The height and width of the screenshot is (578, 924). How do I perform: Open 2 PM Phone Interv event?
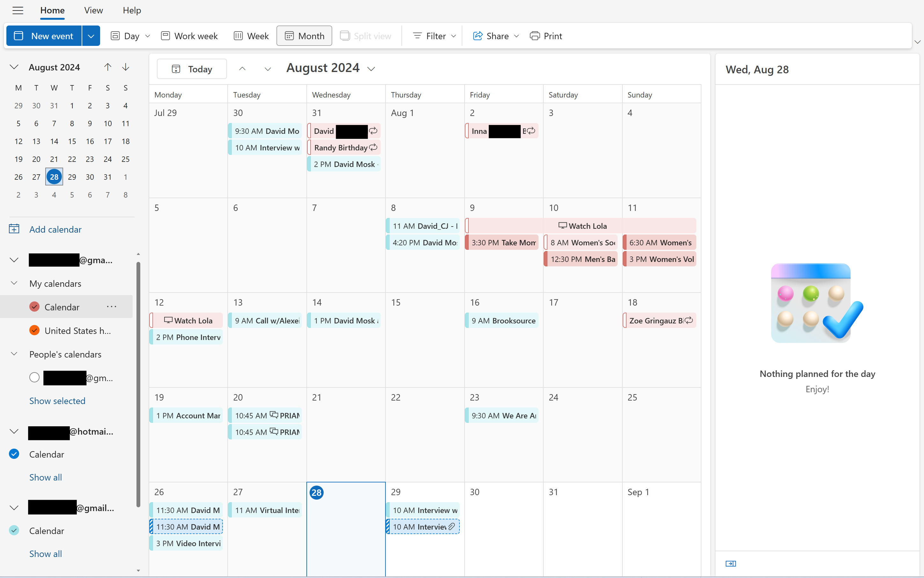[x=186, y=337]
